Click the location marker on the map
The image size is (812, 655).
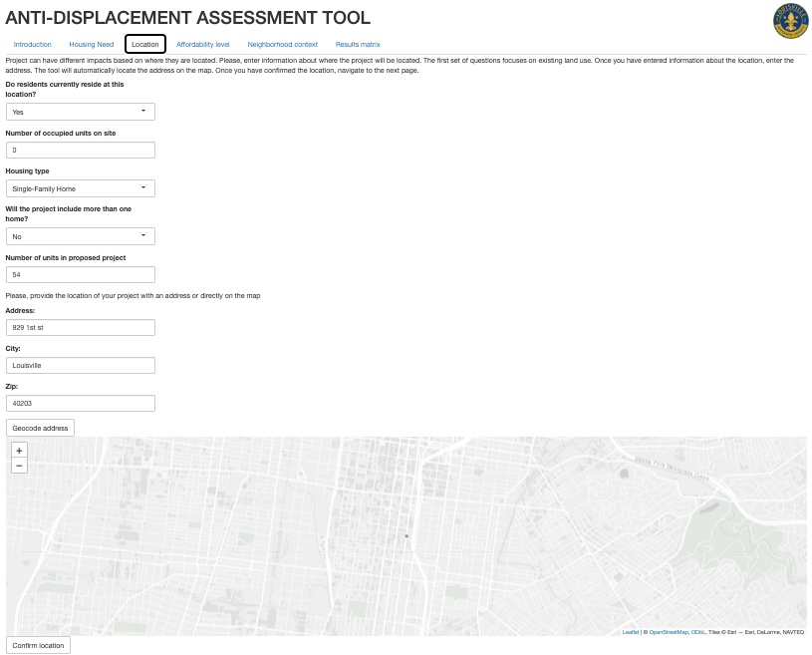(406, 536)
